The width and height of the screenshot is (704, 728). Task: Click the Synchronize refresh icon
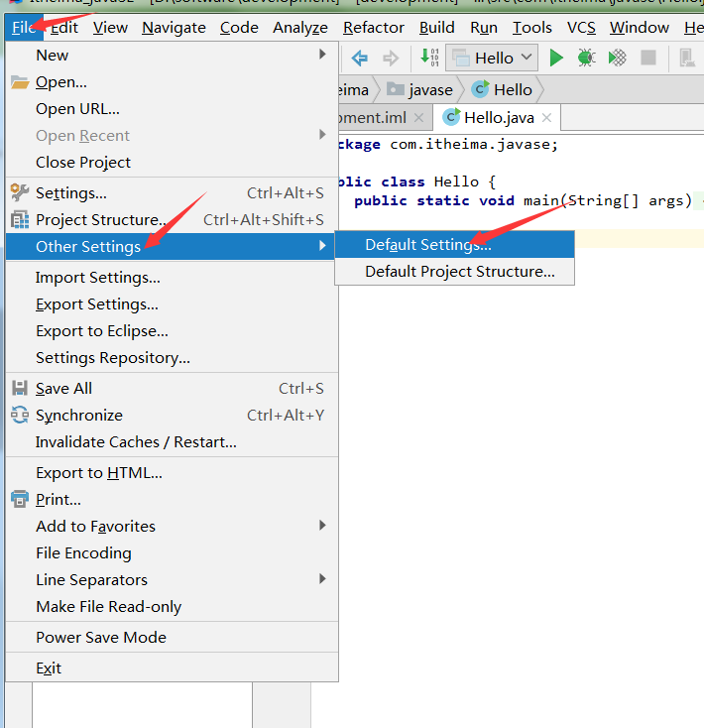[x=20, y=415]
